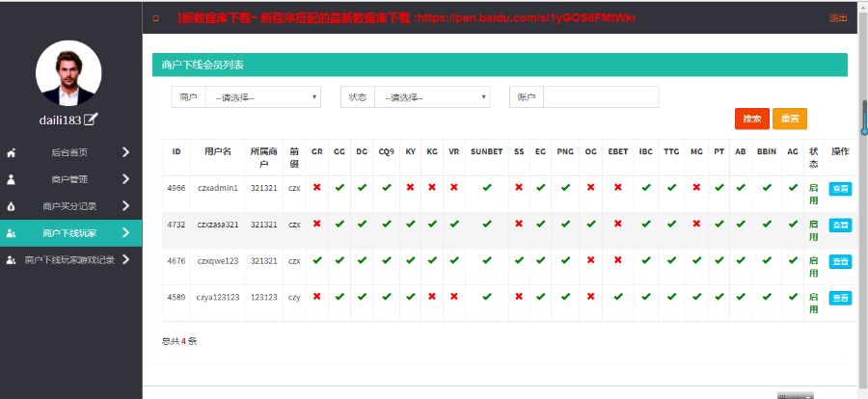Image resolution: width=868 pixels, height=399 pixels.
Task: Click GG green check for czxadmin1
Action: pos(339,187)
